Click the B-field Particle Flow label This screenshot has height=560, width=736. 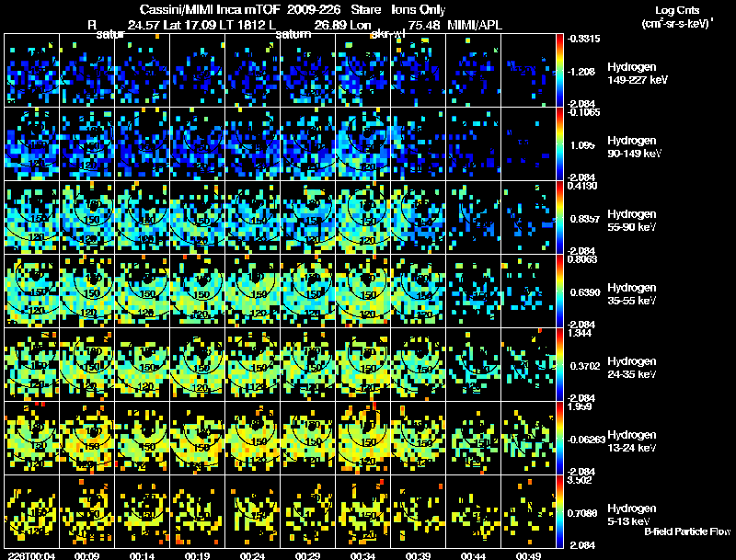(687, 531)
